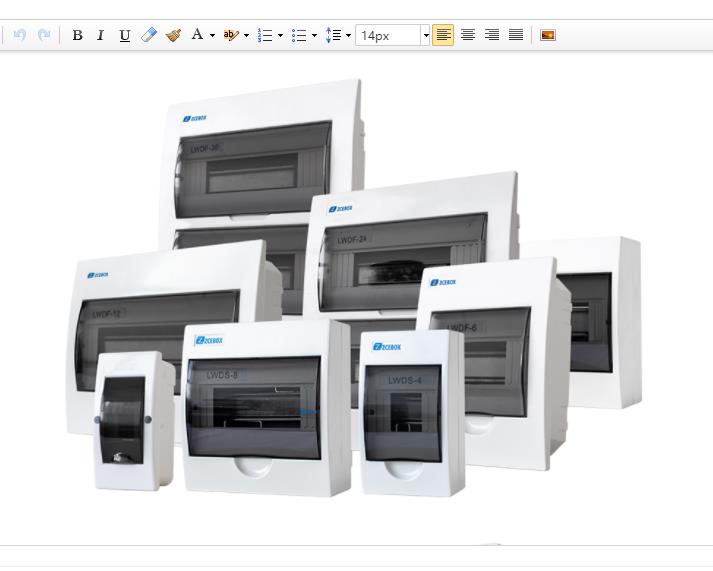Toggle underline formatting
Screen dimensions: 713x571
point(124,35)
